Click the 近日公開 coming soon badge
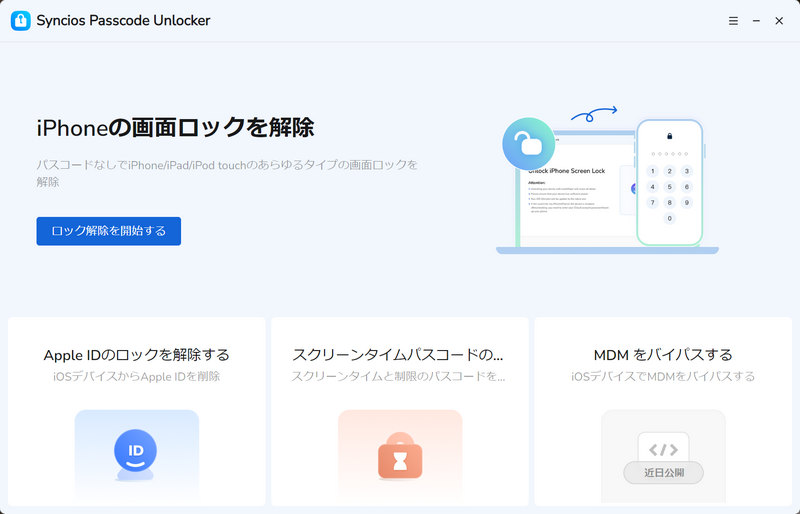 (663, 473)
